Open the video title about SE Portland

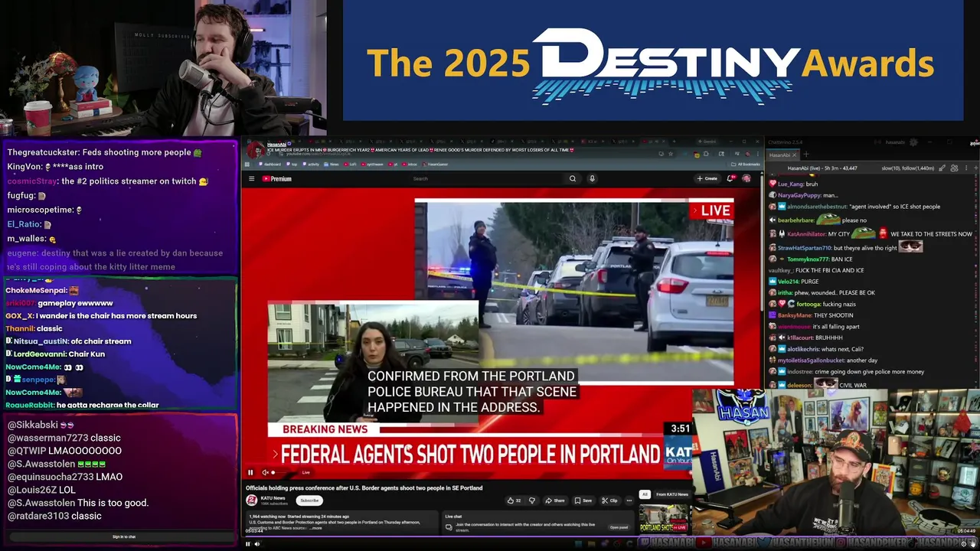click(x=364, y=487)
